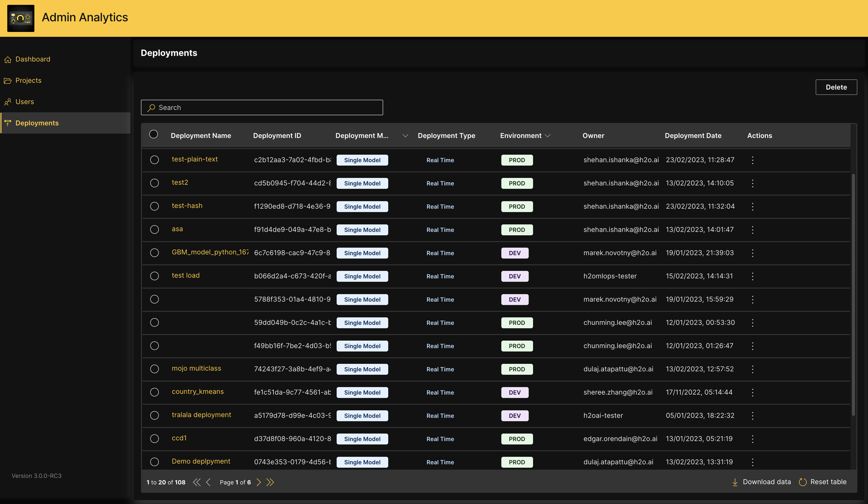Open the Deployment Mode column dropdown

click(405, 136)
